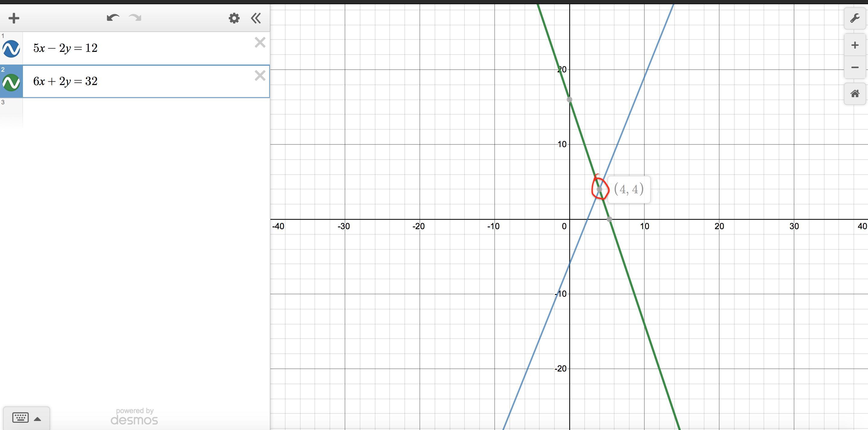Delete the 5x-2y=12 expression
Image resolution: width=868 pixels, height=430 pixels.
point(260,43)
